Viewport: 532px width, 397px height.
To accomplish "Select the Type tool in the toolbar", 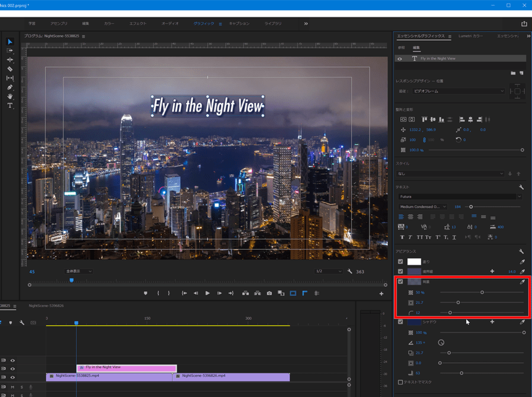I will (10, 105).
